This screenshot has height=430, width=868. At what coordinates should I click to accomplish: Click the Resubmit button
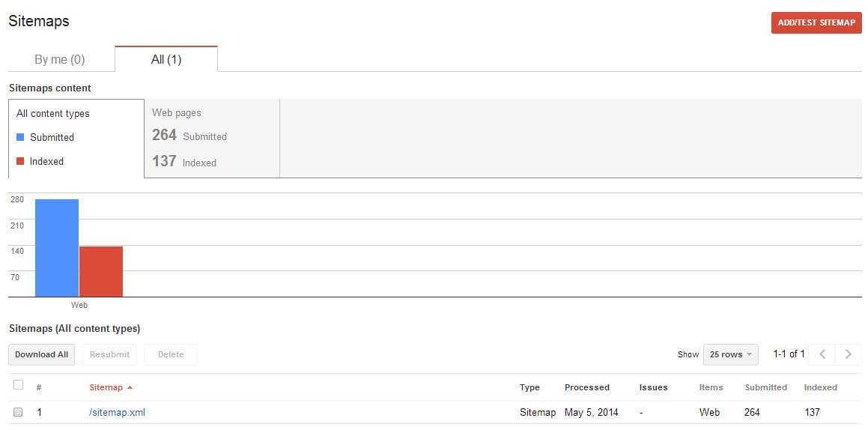(109, 355)
